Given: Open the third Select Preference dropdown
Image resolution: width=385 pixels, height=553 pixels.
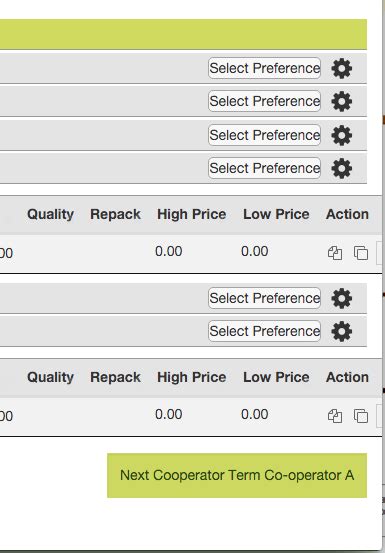Looking at the screenshot, I should (x=264, y=135).
